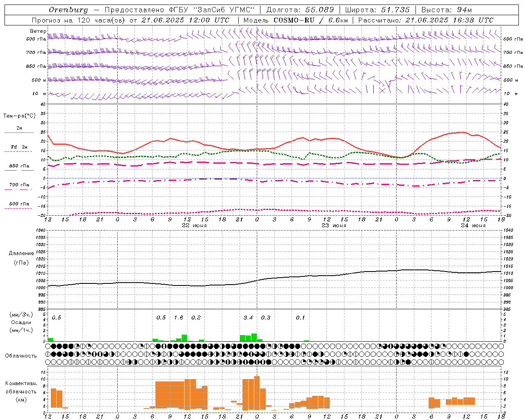Click the "Тем-ра(°C)" panel label
The width and height of the screenshot is (525, 420).
[x=19, y=116]
